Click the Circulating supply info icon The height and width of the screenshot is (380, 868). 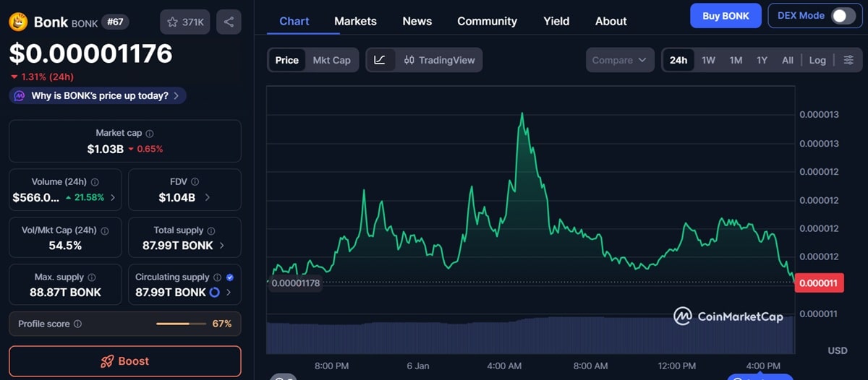tap(217, 277)
